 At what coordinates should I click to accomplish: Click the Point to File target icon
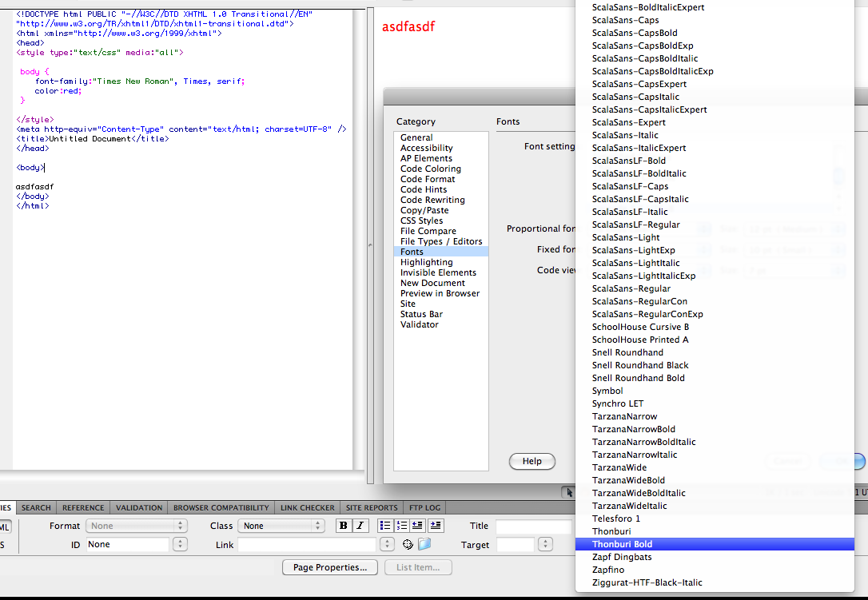tap(408, 545)
